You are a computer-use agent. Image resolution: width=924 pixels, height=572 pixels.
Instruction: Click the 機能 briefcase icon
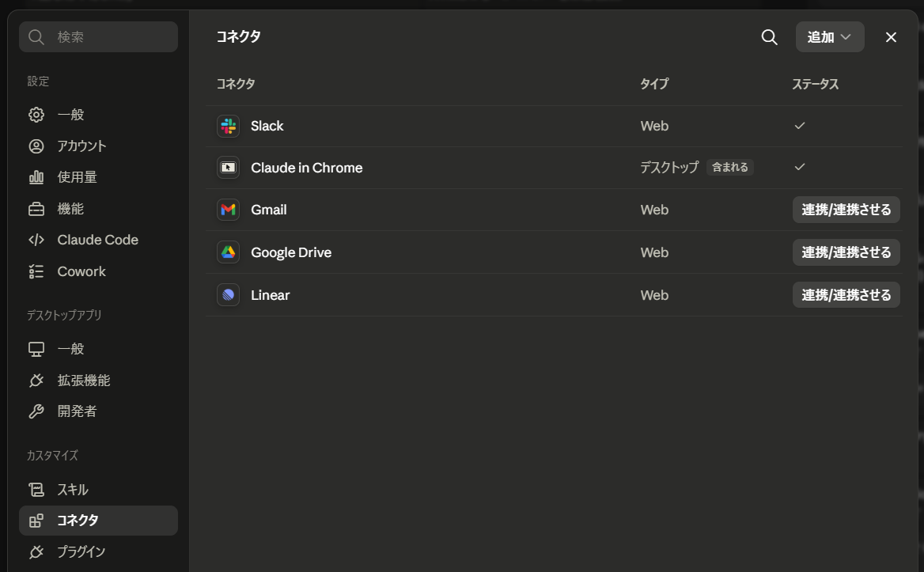click(x=36, y=209)
